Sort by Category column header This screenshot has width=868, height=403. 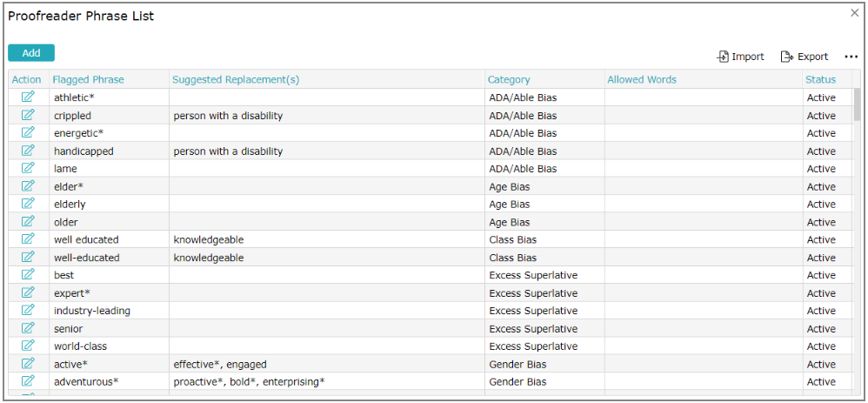[509, 79]
